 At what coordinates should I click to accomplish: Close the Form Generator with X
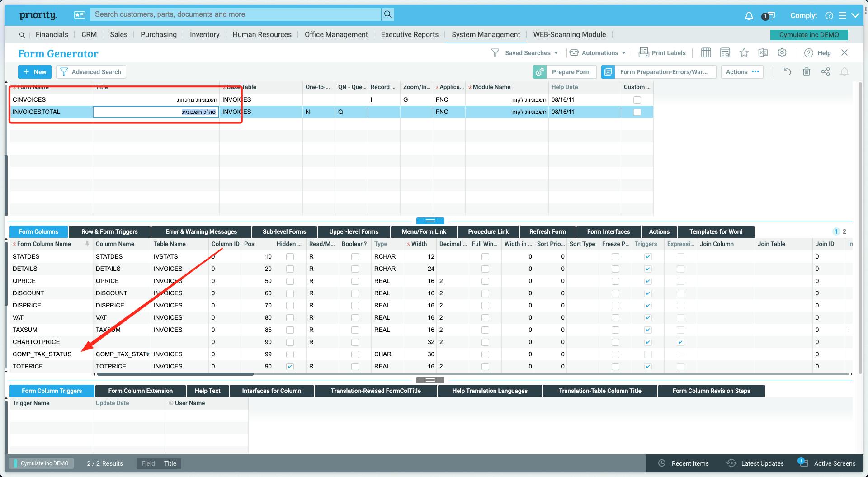tap(844, 53)
